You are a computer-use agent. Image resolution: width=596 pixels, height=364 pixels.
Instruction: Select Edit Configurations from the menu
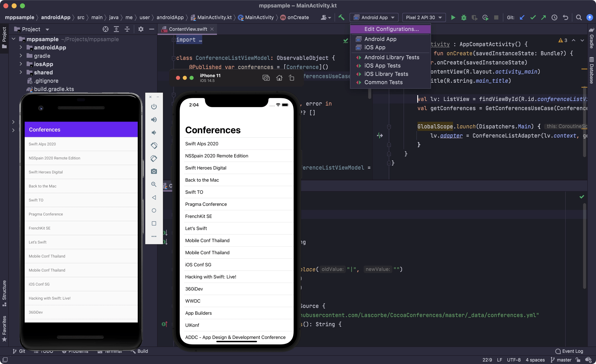coord(391,29)
